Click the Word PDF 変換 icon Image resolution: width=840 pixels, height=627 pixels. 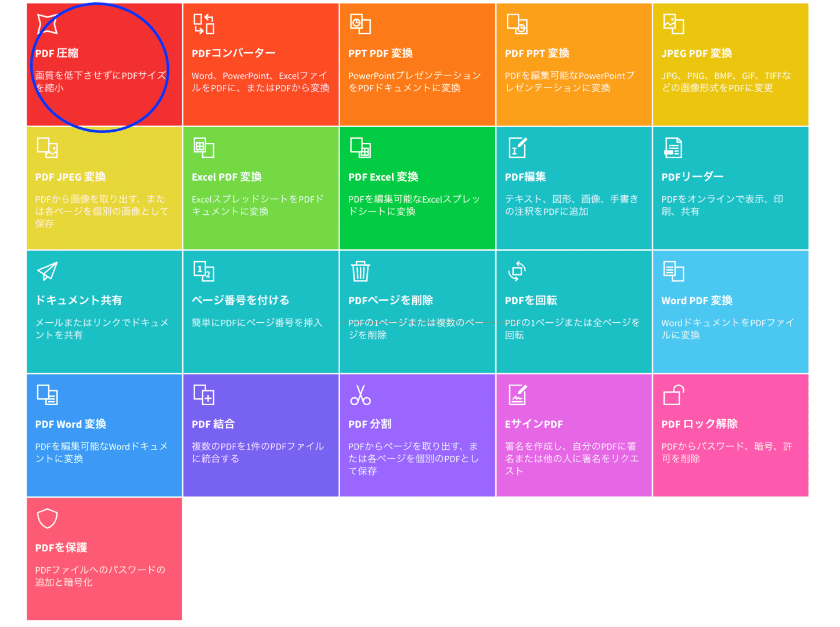tap(674, 271)
